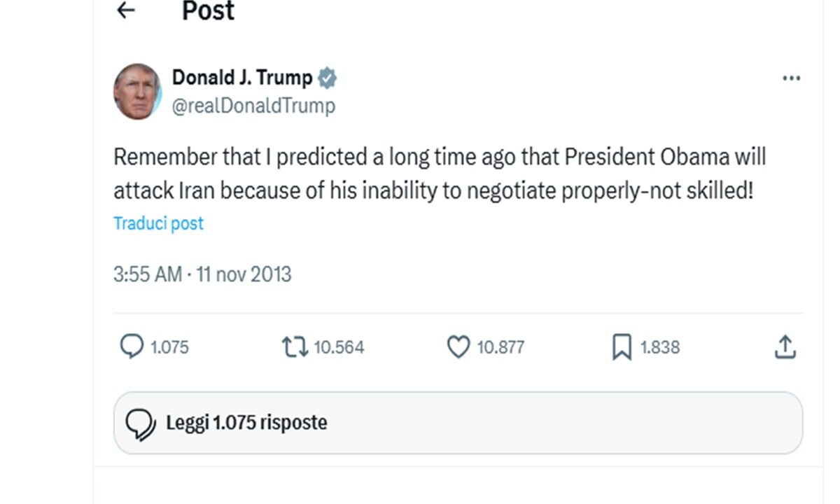This screenshot has width=840, height=504.
Task: Open the Donald J. Trump display name
Action: [x=241, y=77]
